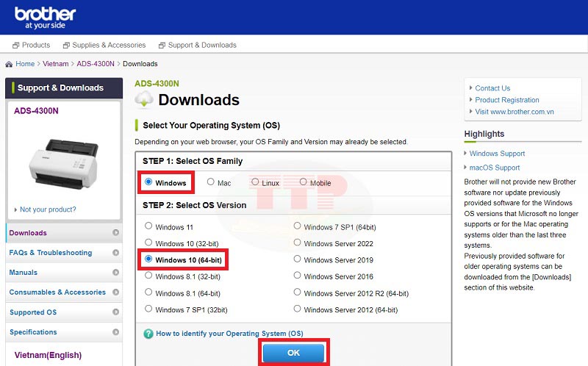Click the arrow icon beside Manuals
Screen dimensions: 588x366
click(x=115, y=273)
